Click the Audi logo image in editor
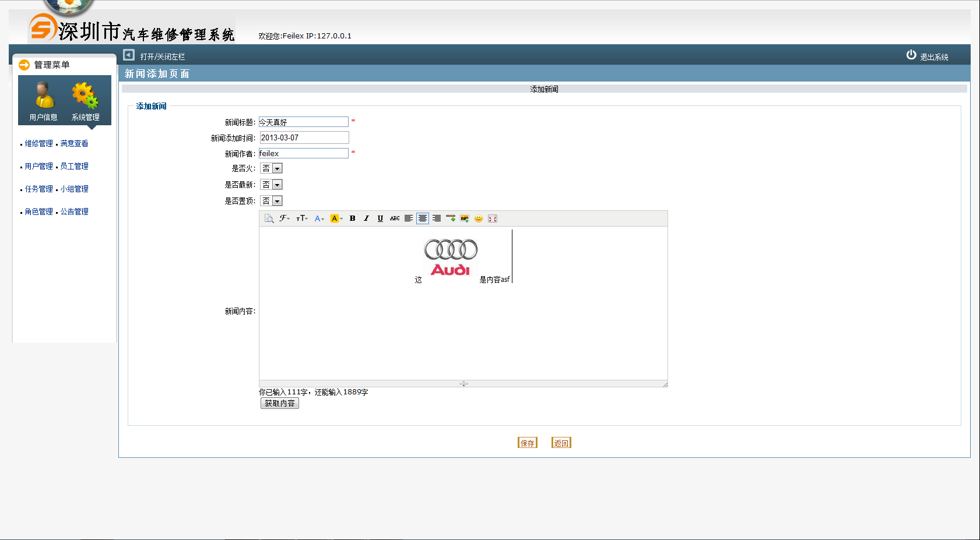The width and height of the screenshot is (980, 540). (451, 257)
